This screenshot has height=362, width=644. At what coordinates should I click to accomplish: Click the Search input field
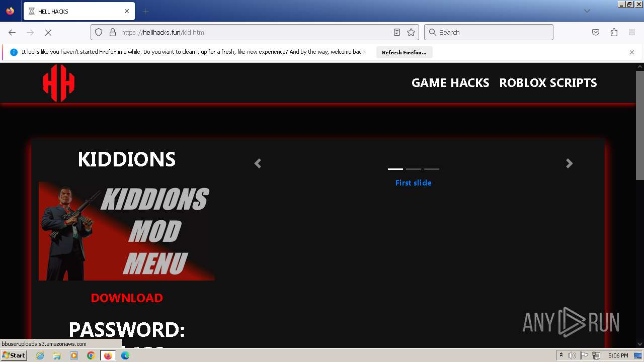[489, 32]
